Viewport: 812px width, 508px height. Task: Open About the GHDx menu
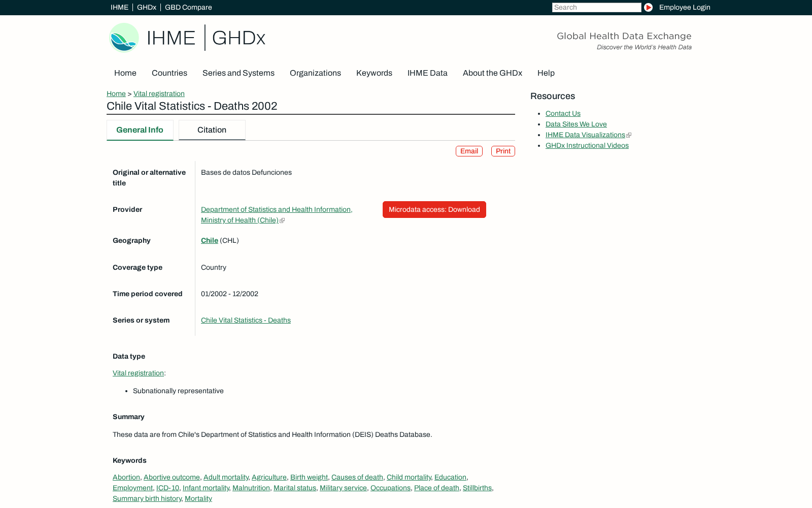[492, 73]
